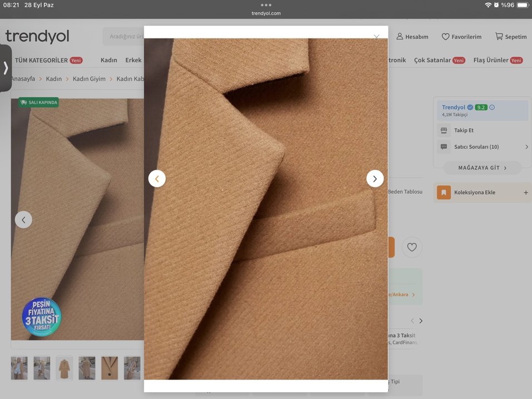Select the coat button close-up thumbnail
The width and height of the screenshot is (532, 399).
click(109, 368)
